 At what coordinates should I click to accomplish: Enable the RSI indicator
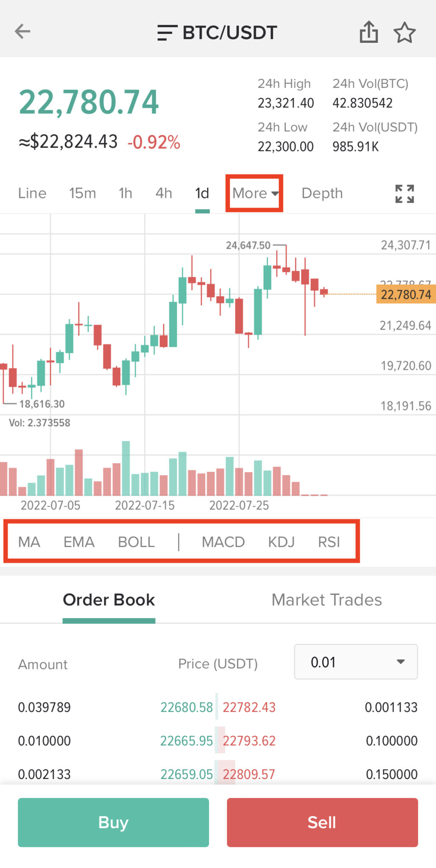coord(329,542)
